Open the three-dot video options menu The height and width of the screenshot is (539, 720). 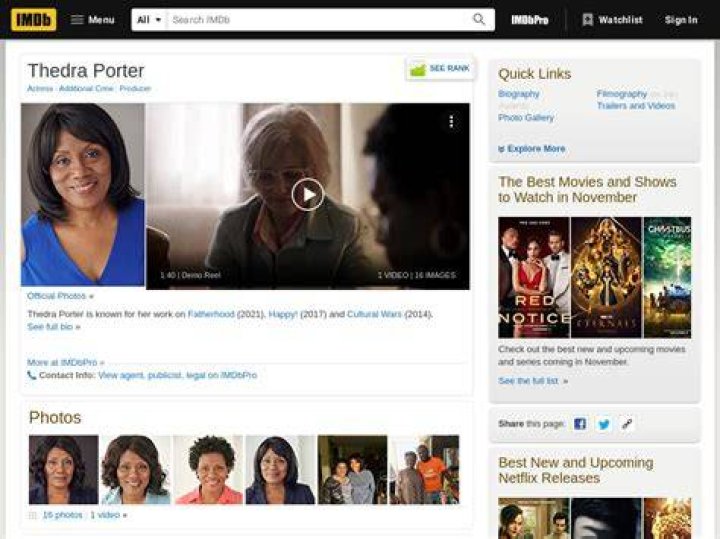click(451, 122)
